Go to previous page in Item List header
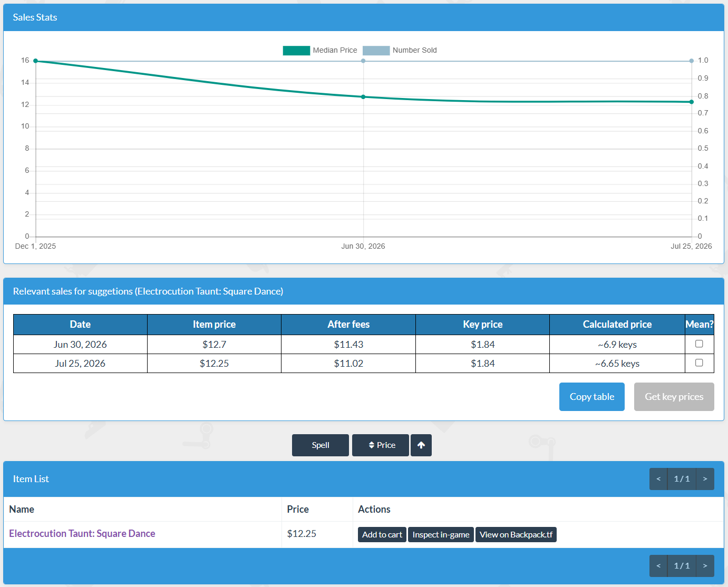Image resolution: width=728 pixels, height=587 pixels. click(658, 479)
